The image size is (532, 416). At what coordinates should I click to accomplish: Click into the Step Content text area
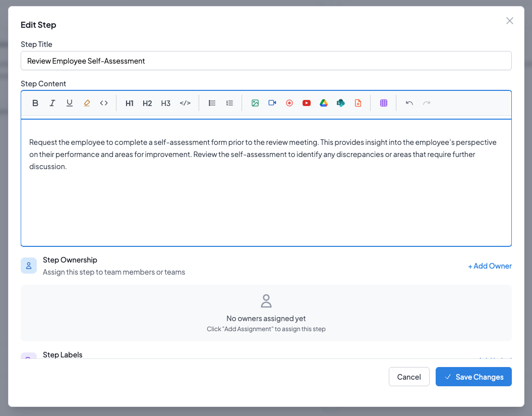(266, 183)
